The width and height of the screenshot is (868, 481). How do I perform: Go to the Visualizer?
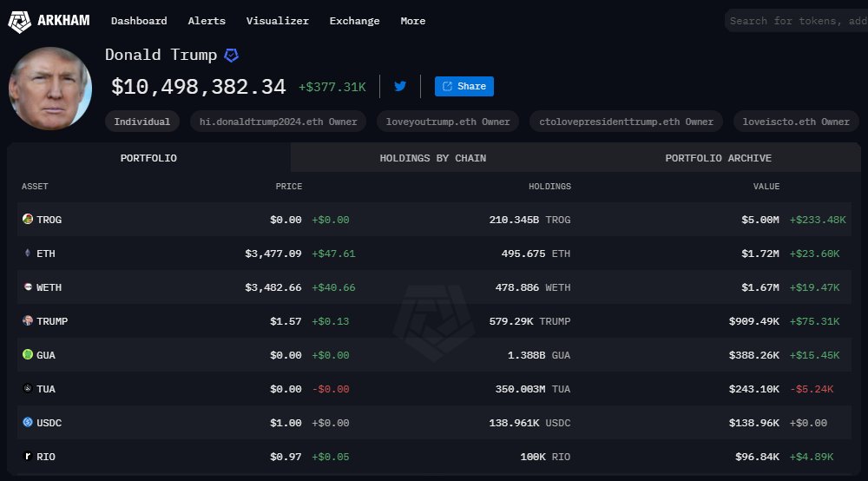(x=278, y=21)
